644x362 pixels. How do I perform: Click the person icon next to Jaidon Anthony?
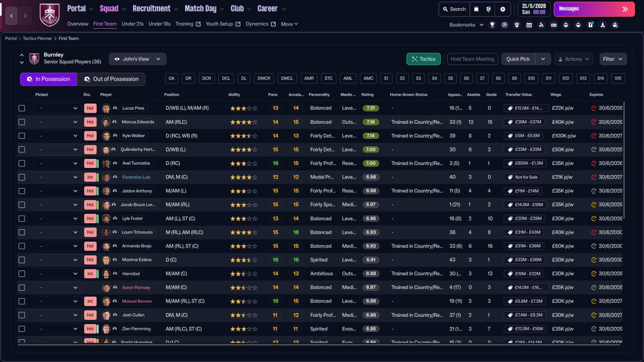[115, 191]
